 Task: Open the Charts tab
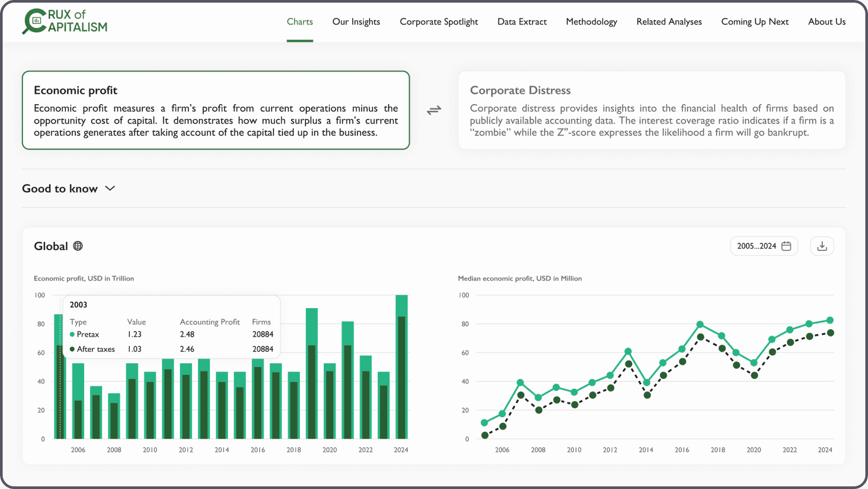coord(299,22)
